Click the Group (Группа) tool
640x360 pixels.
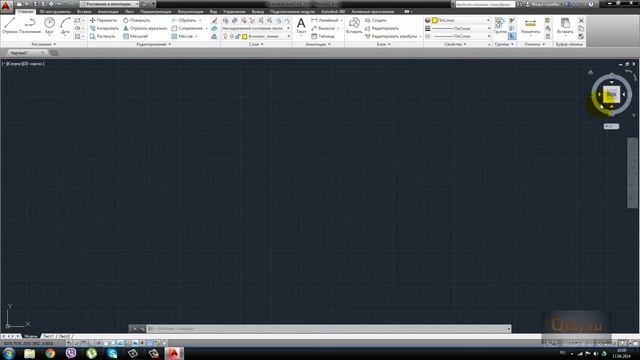(x=500, y=25)
